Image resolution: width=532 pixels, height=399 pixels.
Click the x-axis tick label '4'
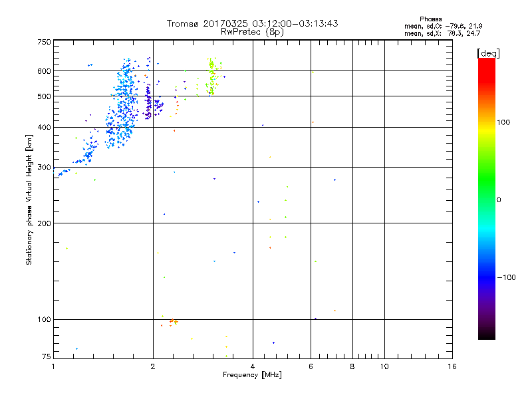[x=253, y=366]
